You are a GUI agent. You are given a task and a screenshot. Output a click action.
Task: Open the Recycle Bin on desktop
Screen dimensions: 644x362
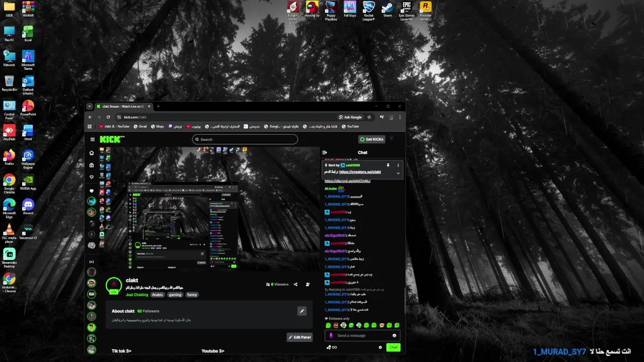tap(9, 83)
